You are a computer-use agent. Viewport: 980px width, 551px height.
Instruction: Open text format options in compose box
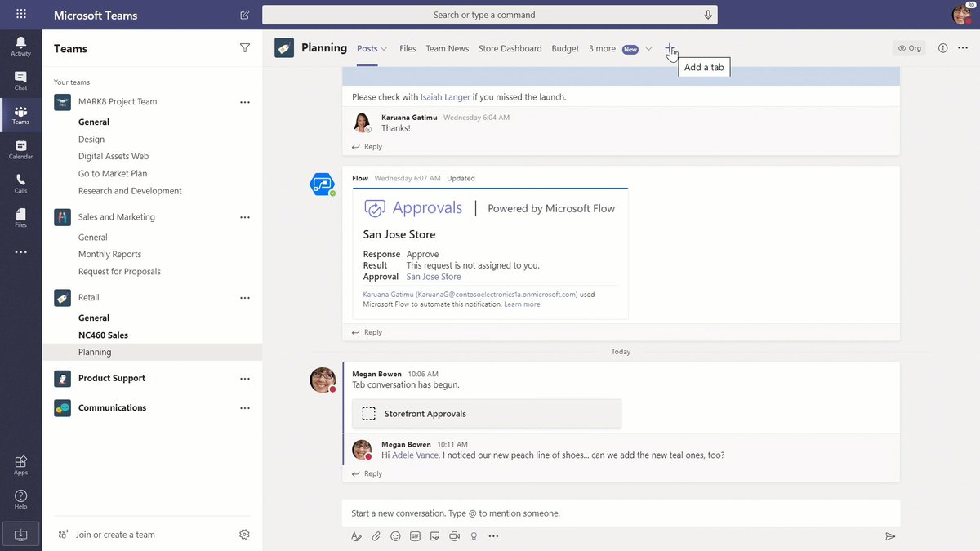pyautogui.click(x=356, y=536)
